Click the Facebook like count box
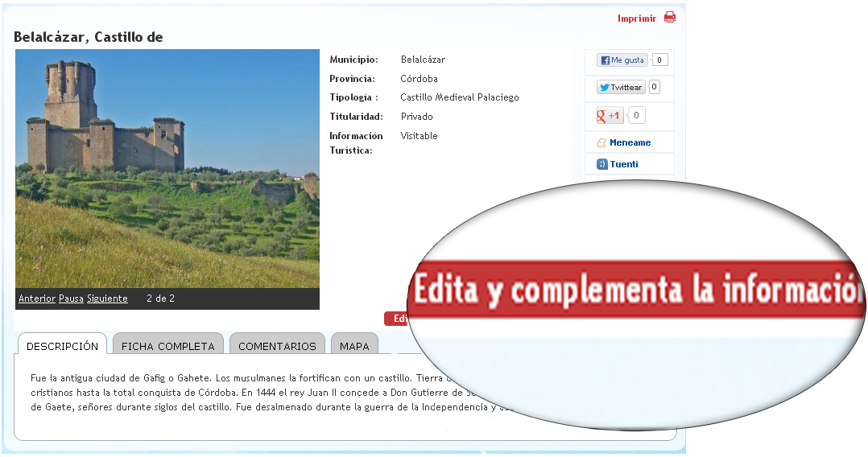Viewport: 868px width, 457px height. coord(659,60)
